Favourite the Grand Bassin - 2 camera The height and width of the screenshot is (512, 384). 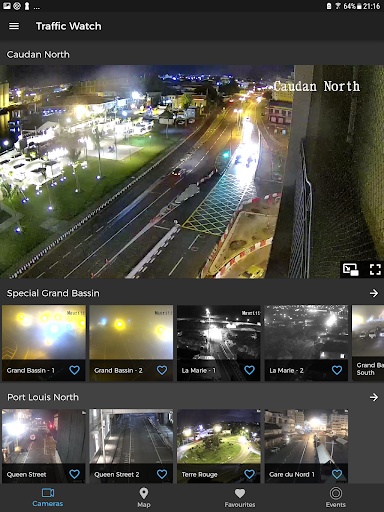[162, 370]
